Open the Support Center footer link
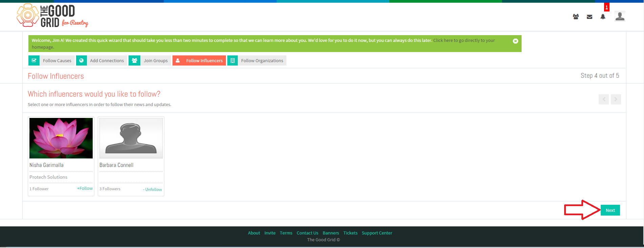Viewport: 644px width, 248px height. pos(377,233)
